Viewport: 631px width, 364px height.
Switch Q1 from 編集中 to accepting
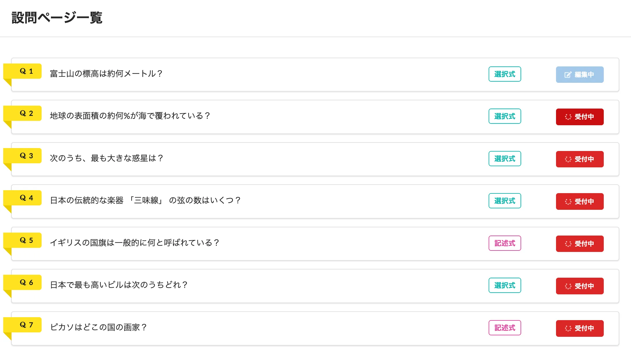point(579,74)
